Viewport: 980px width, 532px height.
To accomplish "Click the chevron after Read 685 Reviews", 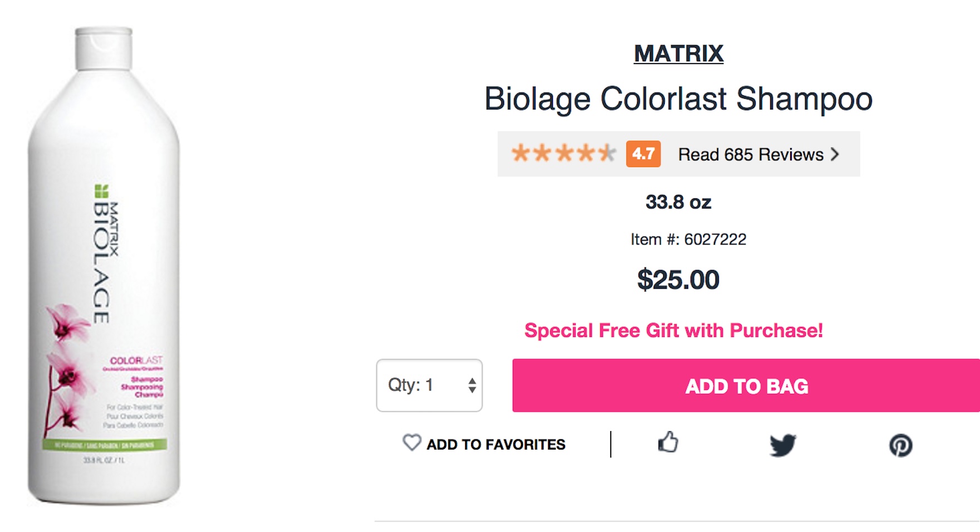I will (x=835, y=154).
